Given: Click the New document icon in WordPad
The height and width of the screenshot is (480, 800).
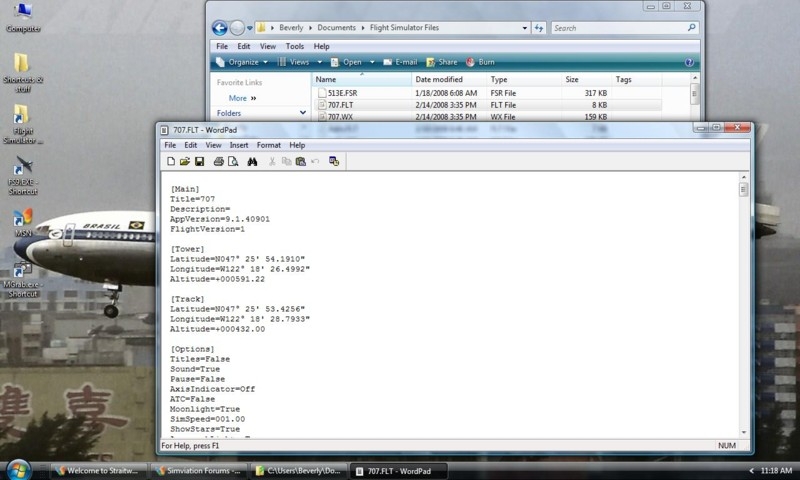Looking at the screenshot, I should [x=171, y=161].
